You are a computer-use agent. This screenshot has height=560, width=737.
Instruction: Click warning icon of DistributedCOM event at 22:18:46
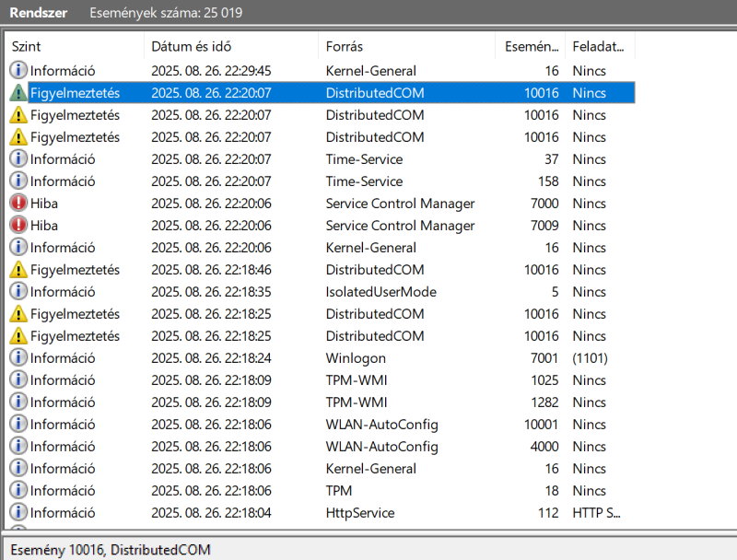(18, 270)
